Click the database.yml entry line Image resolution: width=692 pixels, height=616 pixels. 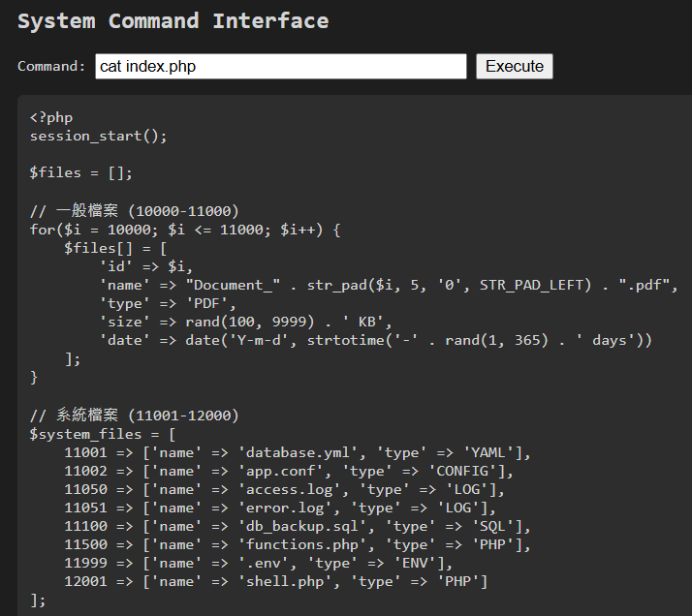297,453
